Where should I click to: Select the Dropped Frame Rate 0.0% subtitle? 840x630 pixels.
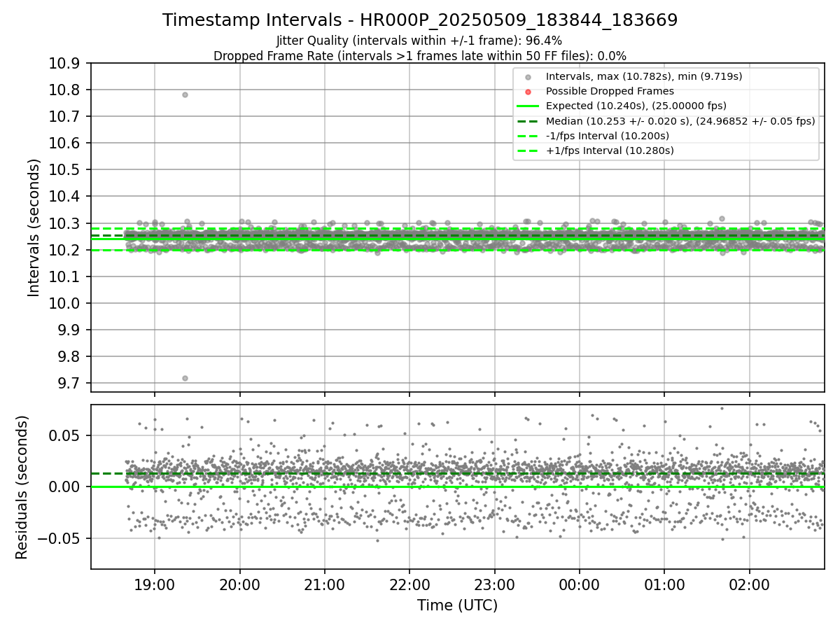420,56
